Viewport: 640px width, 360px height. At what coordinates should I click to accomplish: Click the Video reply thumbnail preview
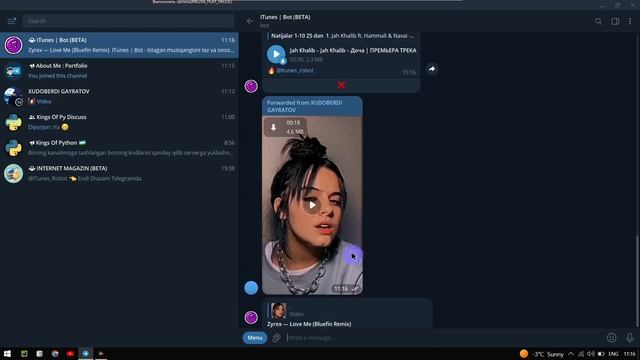click(278, 311)
